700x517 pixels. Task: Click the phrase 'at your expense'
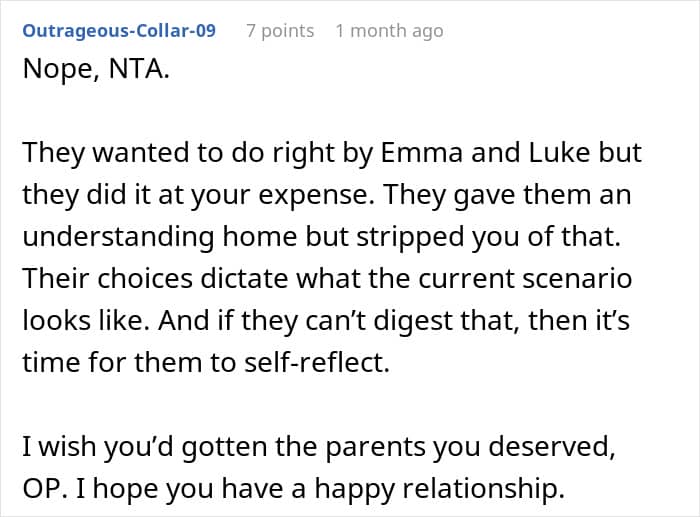(x=266, y=195)
